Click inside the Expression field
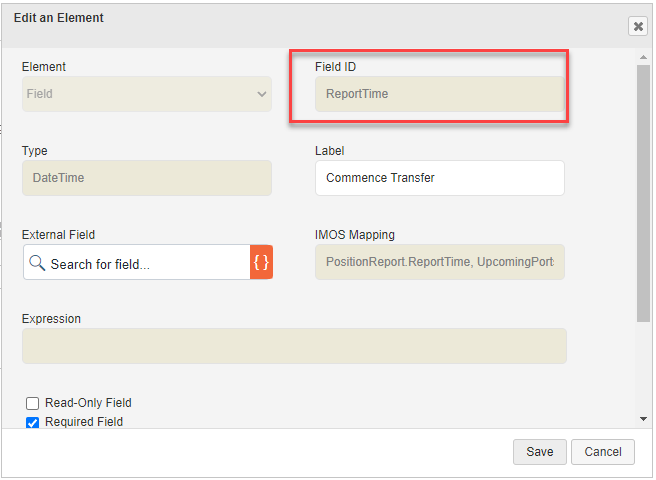Viewport: 656px width, 480px height. point(294,346)
